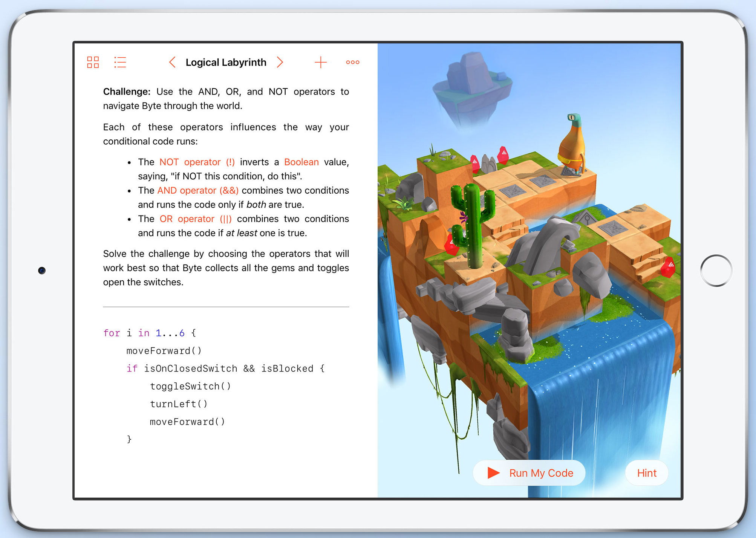The height and width of the screenshot is (538, 756).
Task: Open the Hint button
Action: click(x=647, y=473)
